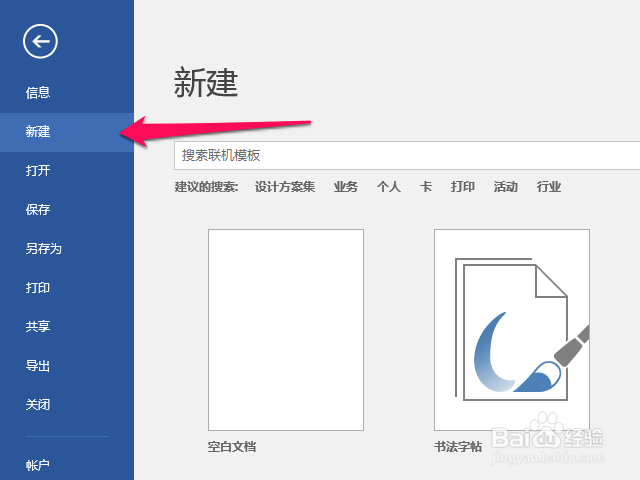Click the back arrow circle icon

pyautogui.click(x=40, y=41)
